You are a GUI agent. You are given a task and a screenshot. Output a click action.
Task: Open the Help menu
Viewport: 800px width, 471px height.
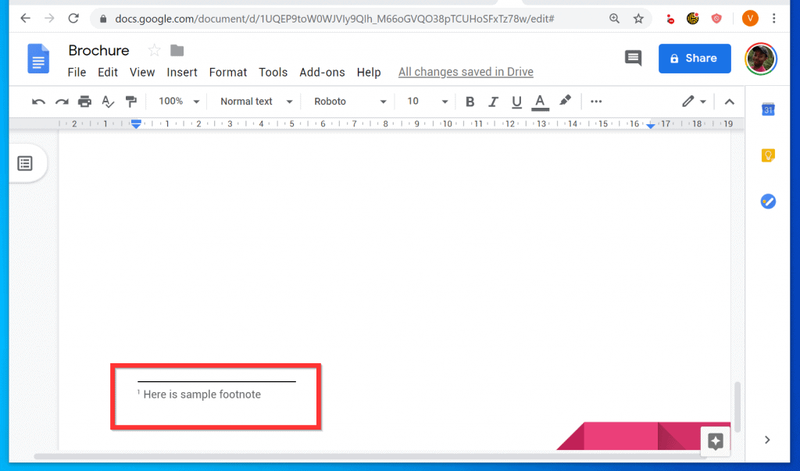coord(368,72)
